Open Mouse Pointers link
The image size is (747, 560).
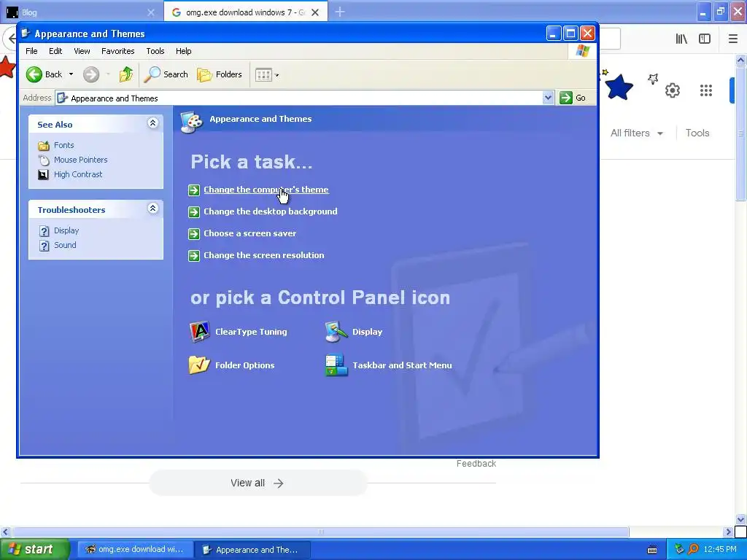click(x=80, y=160)
